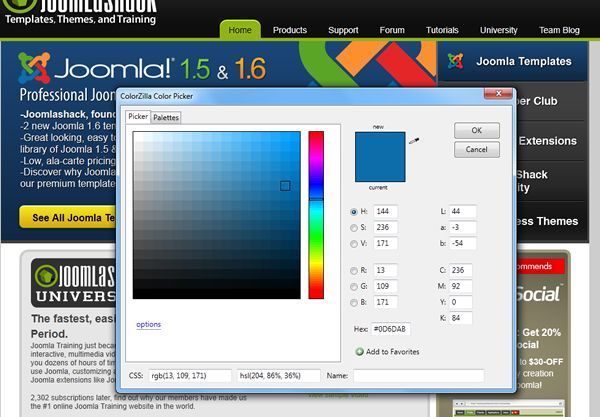600x417 pixels.
Task: Close the ColorZilla Color Picker dialog
Action: tap(498, 93)
